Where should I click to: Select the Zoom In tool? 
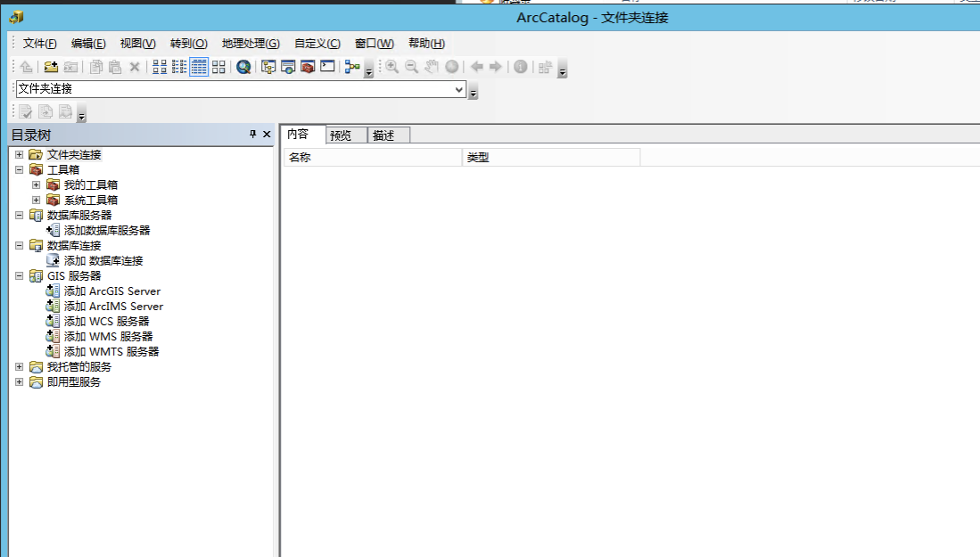[391, 67]
